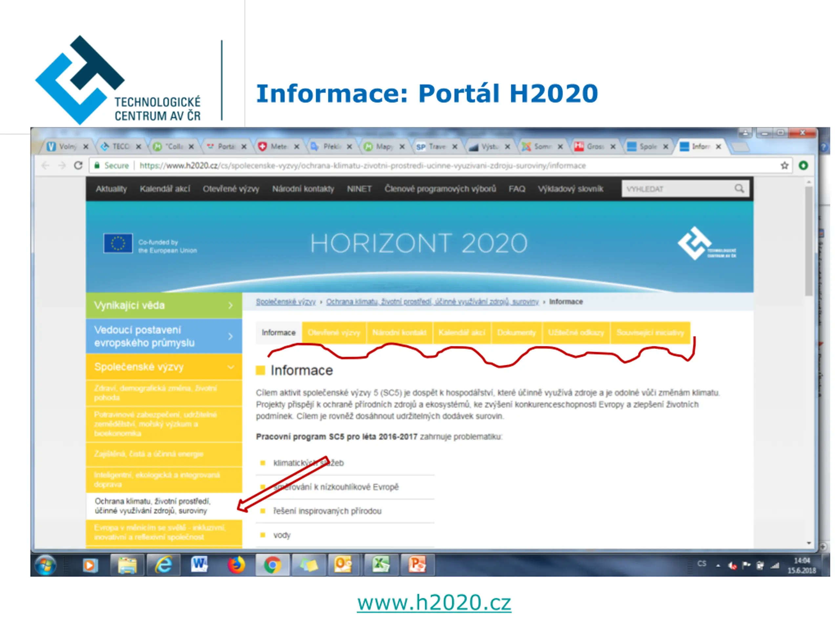This screenshot has width=840, height=630.
Task: Open Zdraví, demografická změna sidebar item
Action: click(x=164, y=393)
